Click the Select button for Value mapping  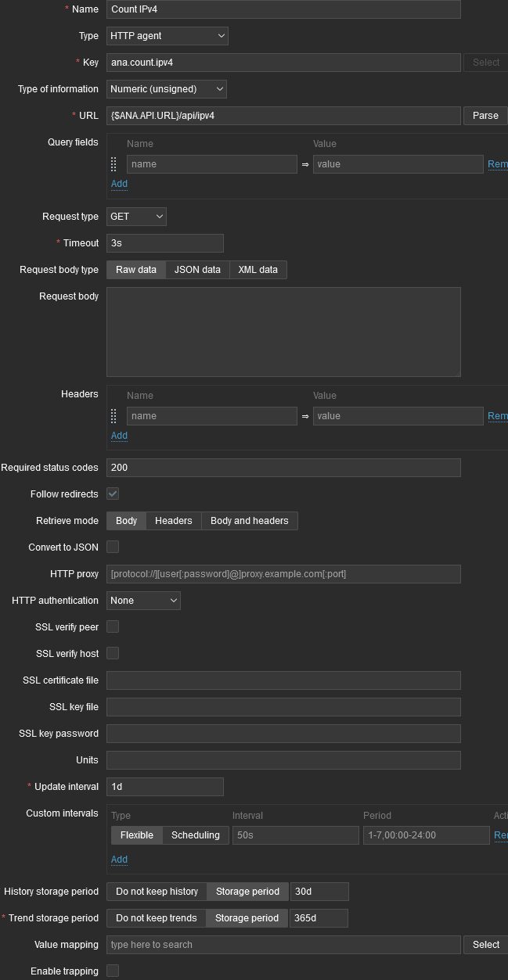485,945
